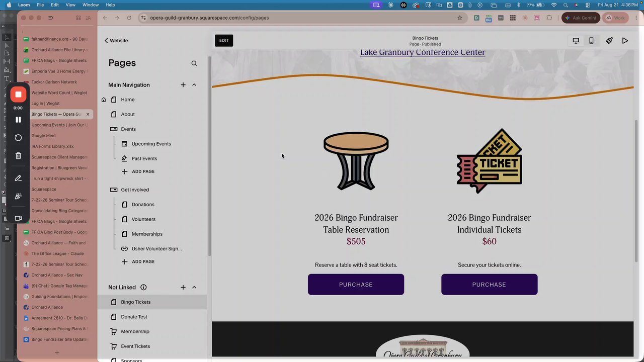Trigger the Loom confetti effect icon
The image size is (644, 362).
(x=18, y=196)
